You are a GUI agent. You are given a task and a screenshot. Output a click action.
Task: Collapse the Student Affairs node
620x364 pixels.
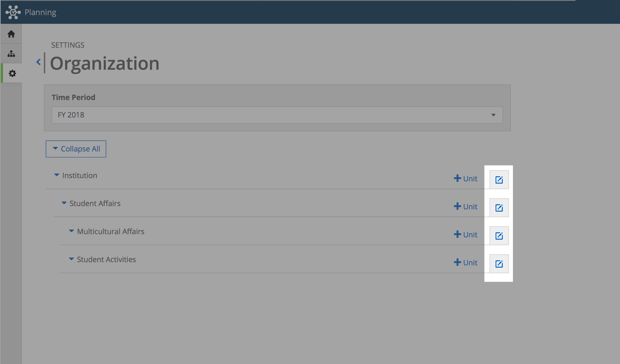pos(64,203)
